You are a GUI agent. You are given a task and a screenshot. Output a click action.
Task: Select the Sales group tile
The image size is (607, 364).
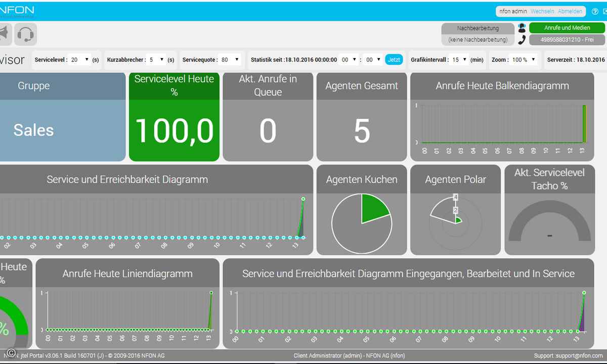pos(63,117)
